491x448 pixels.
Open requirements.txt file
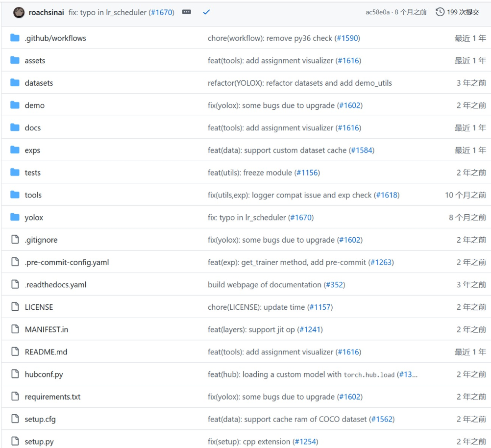pyautogui.click(x=52, y=397)
